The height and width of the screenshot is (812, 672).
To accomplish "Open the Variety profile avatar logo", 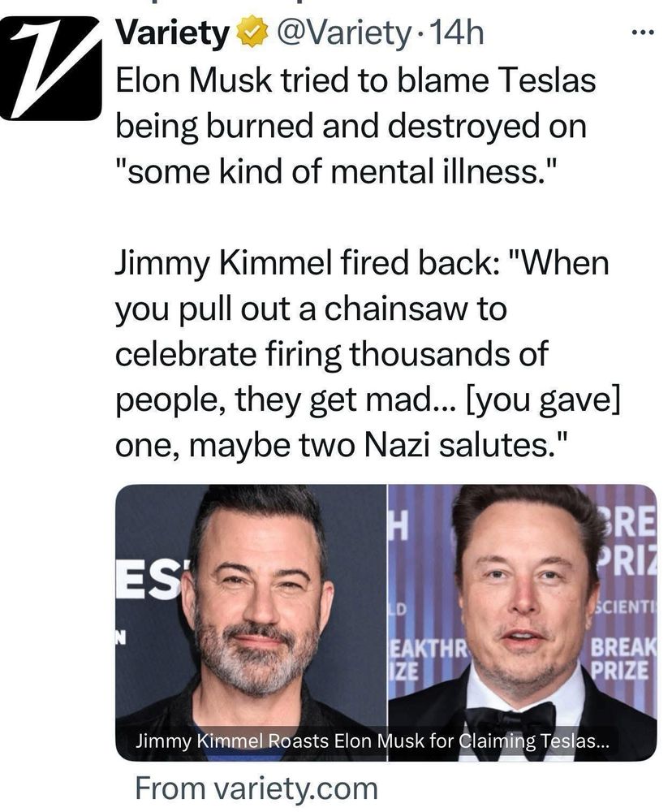I will pyautogui.click(x=51, y=67).
